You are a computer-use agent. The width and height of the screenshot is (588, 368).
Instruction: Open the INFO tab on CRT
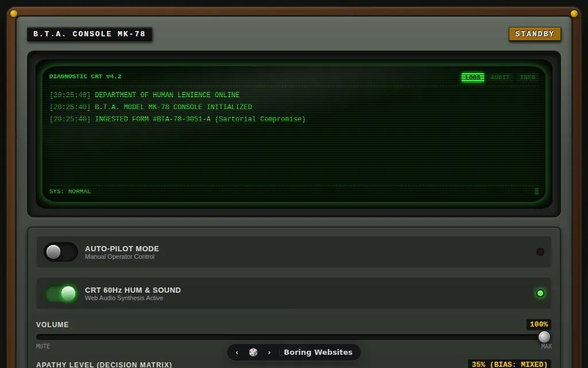[527, 78]
